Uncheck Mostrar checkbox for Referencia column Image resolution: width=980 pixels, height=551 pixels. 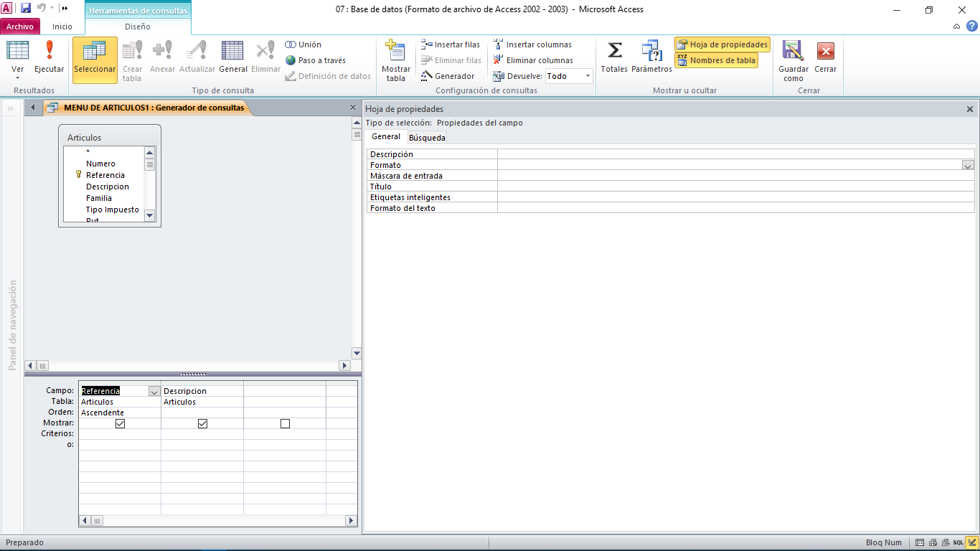point(120,424)
